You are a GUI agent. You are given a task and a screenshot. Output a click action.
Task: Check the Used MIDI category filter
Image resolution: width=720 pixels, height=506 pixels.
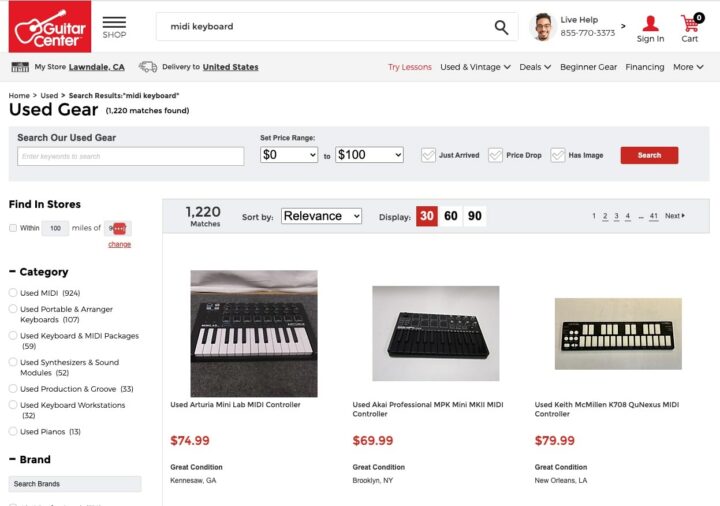(x=13, y=293)
